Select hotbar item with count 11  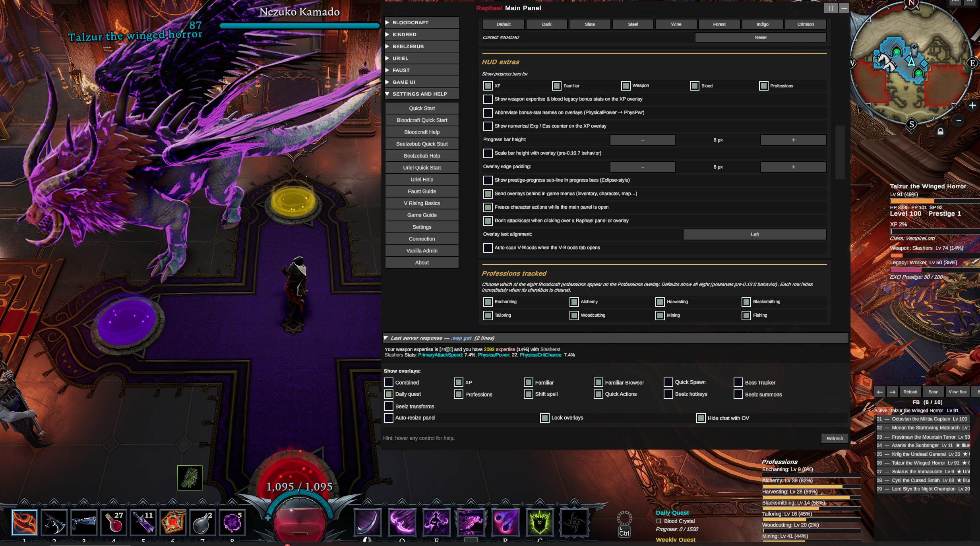(143, 522)
